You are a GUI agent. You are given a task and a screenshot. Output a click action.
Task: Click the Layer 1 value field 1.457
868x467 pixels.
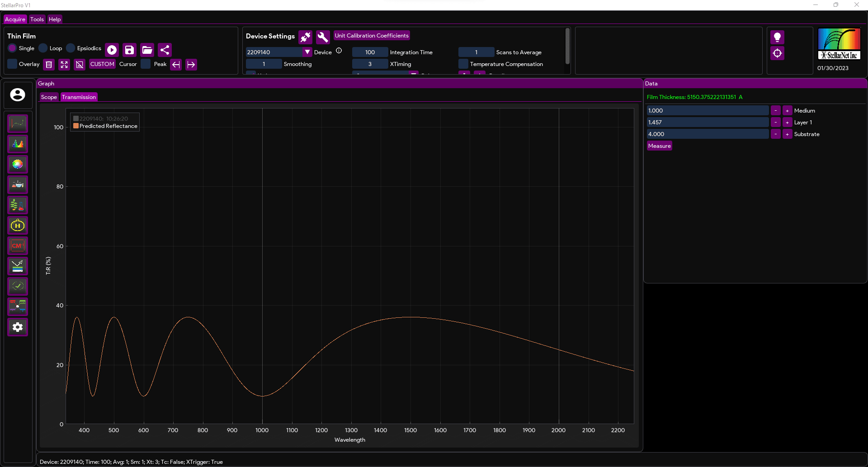click(x=708, y=123)
